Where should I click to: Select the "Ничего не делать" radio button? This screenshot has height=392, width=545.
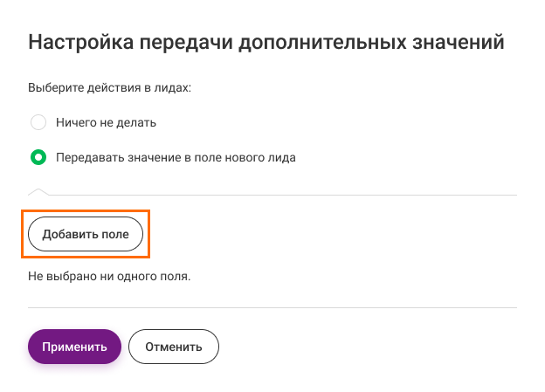[38, 122]
